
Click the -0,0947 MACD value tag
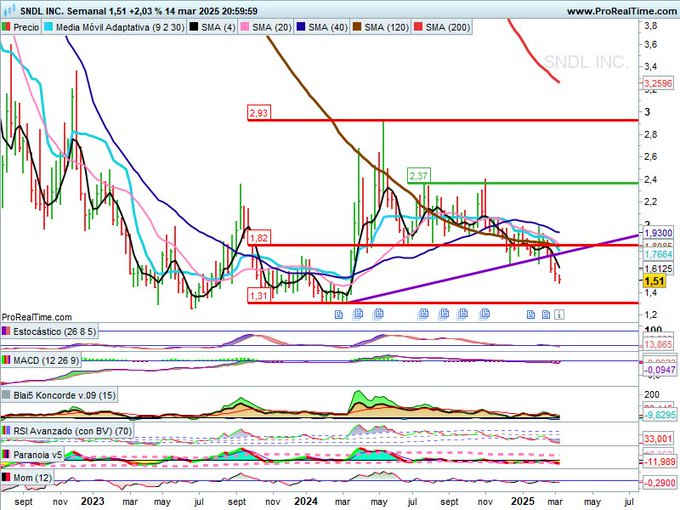[x=659, y=370]
